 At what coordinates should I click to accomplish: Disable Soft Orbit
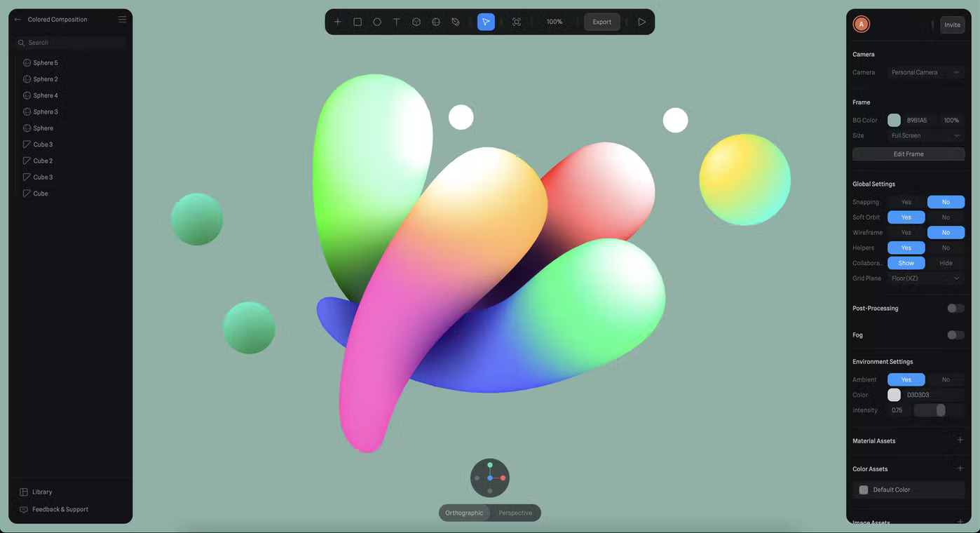point(946,217)
